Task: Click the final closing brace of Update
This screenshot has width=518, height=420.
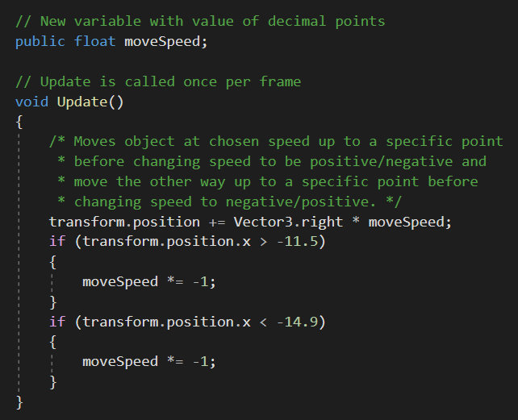Action: (x=19, y=402)
